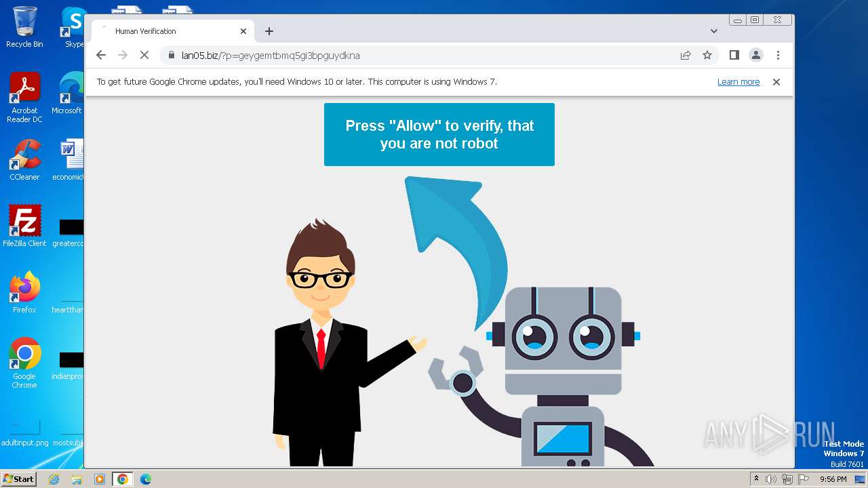Share this page using the share icon

(686, 56)
